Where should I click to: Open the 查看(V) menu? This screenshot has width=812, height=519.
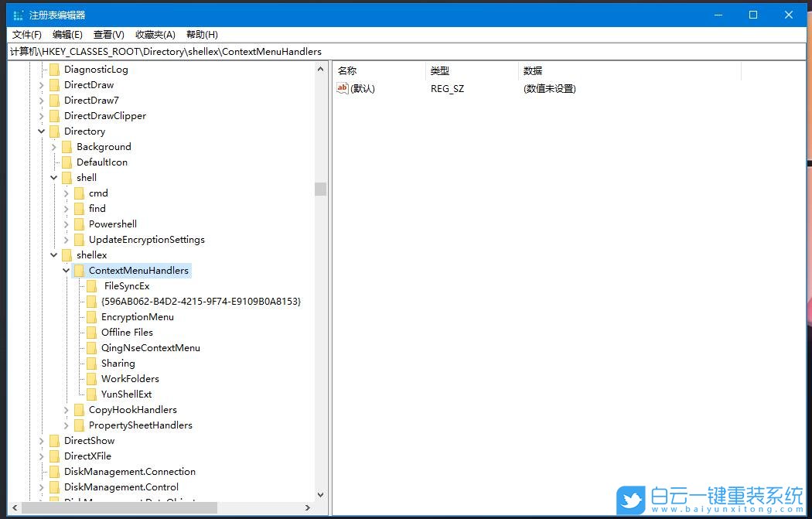click(x=108, y=34)
